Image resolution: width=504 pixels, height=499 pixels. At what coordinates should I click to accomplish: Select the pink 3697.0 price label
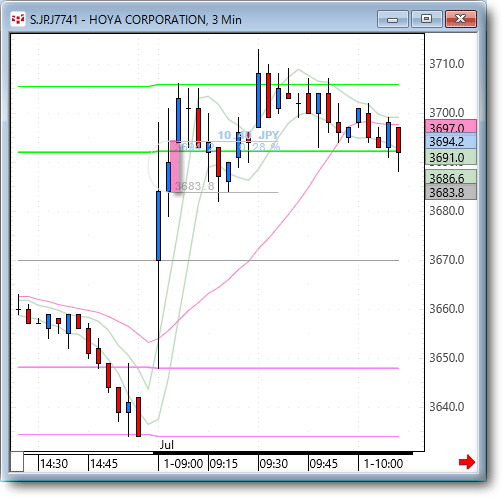pyautogui.click(x=451, y=127)
